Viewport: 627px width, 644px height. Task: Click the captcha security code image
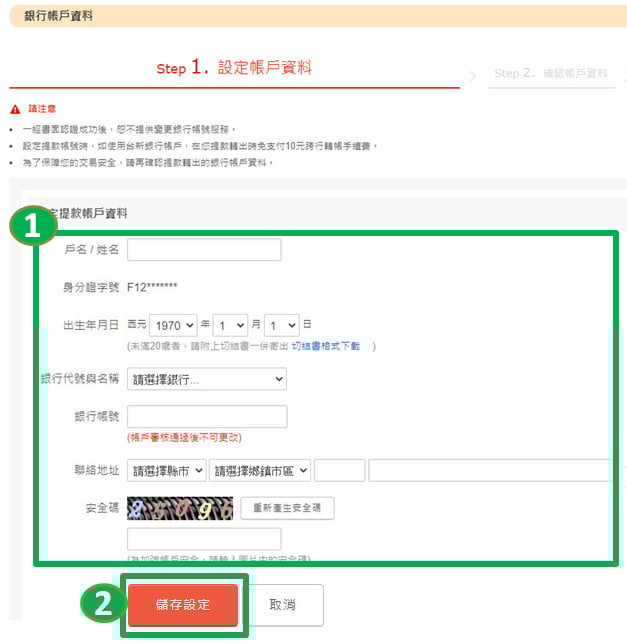coord(180,508)
